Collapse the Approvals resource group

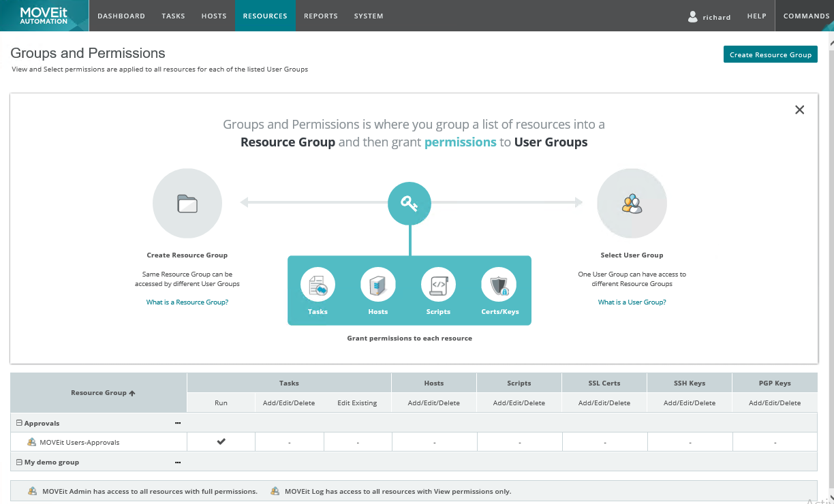tap(19, 423)
